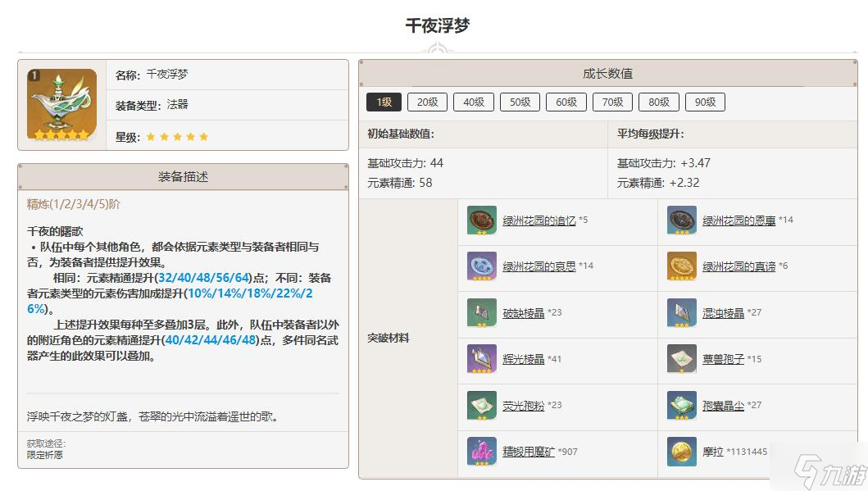Follow the 绿洲花园的真谛 link

tap(739, 266)
